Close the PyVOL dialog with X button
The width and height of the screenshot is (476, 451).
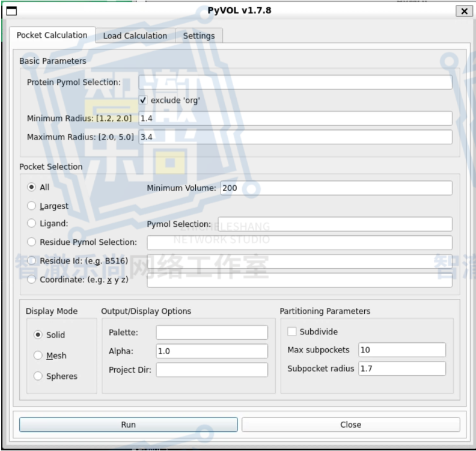pos(464,11)
